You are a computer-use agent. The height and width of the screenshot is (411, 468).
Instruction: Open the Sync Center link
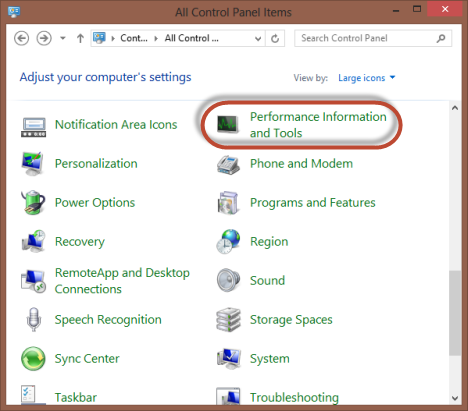pos(87,359)
